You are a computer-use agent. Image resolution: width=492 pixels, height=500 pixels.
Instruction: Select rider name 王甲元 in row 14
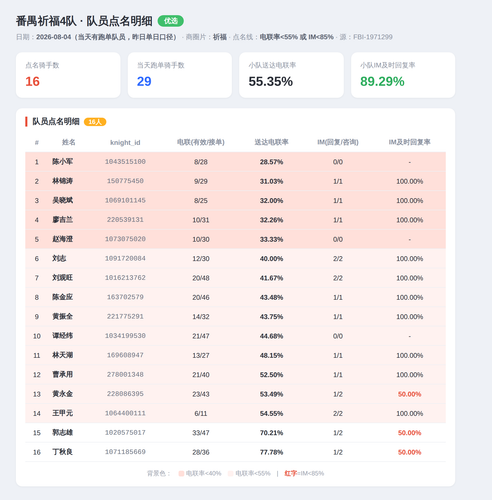coord(62,413)
